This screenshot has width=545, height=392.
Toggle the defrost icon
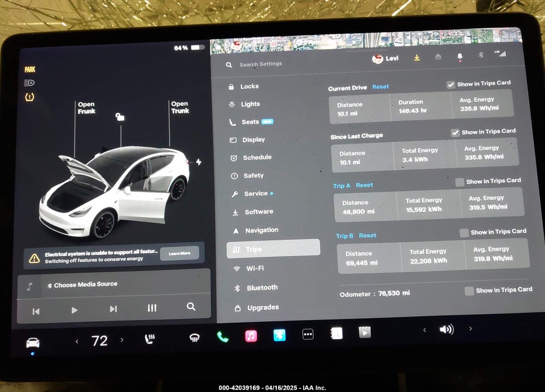click(195, 338)
